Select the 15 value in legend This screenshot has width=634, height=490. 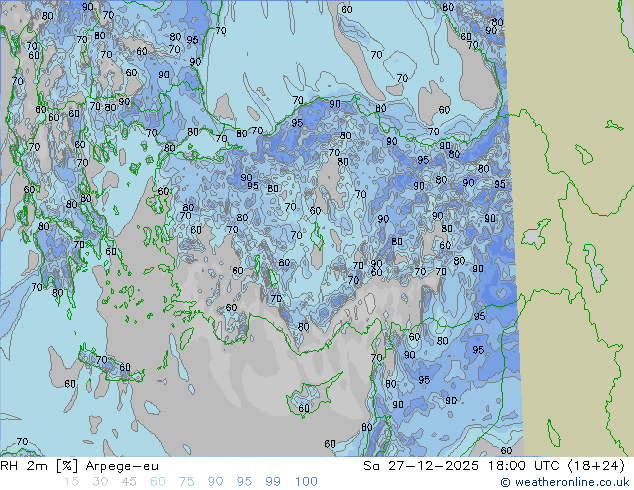pyautogui.click(x=71, y=482)
